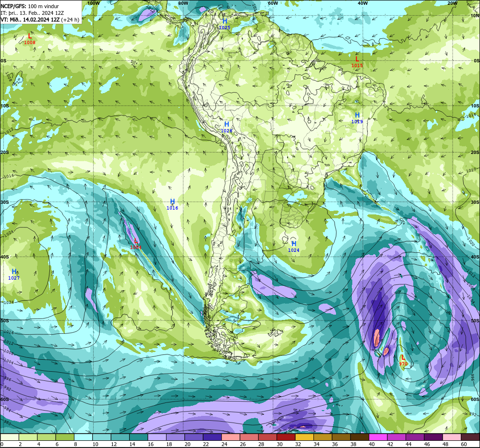
Task: Pick the maroon swatch after legend value 60
Action: pyautogui.click(x=470, y=437)
